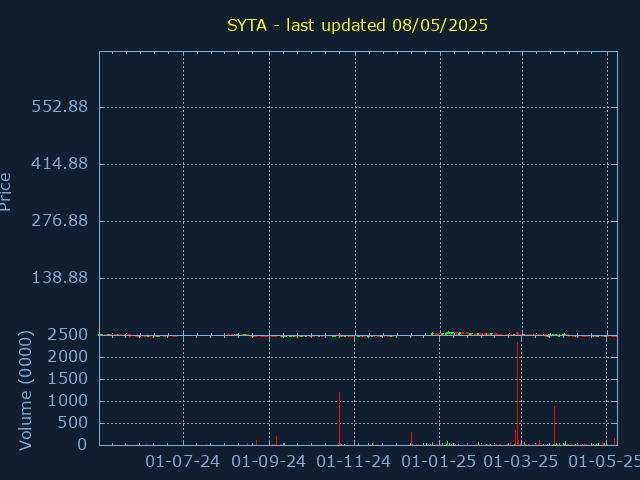Screen dimensions: 640x480
Task: Click the price label 276.88
Action: (60, 220)
